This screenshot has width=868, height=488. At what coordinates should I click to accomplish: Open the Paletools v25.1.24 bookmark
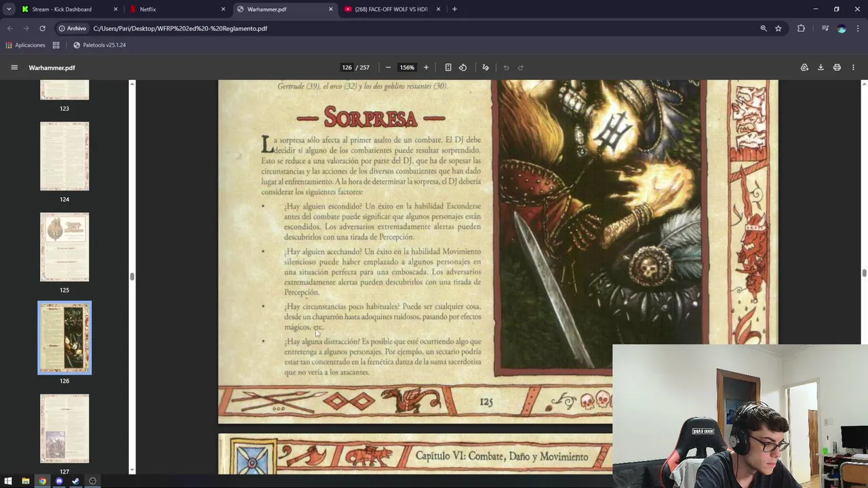click(x=99, y=45)
